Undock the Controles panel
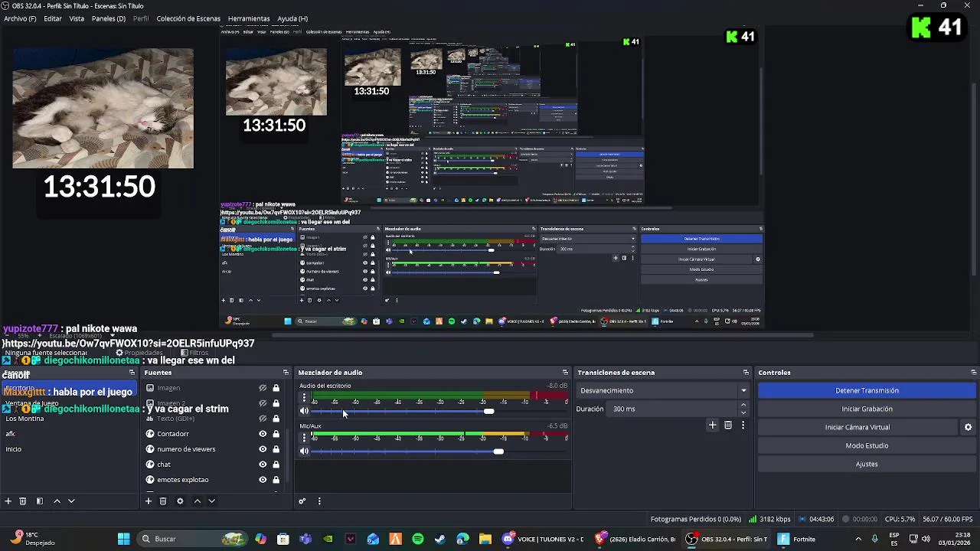The width and height of the screenshot is (980, 551). [973, 373]
